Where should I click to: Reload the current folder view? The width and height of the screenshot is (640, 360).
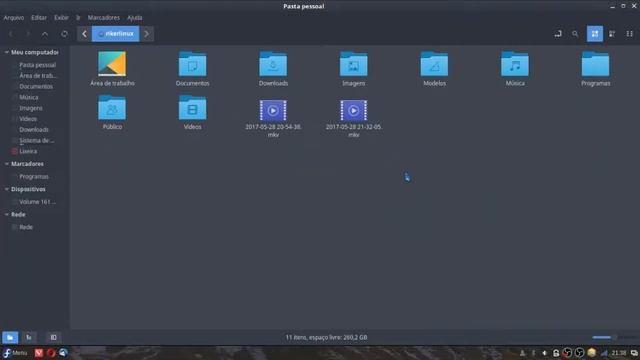[x=64, y=34]
